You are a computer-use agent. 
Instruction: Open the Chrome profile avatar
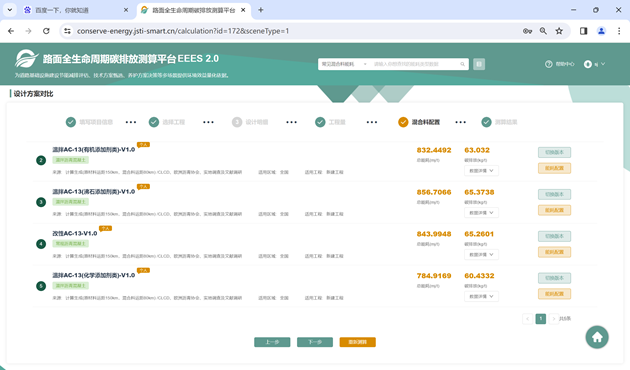click(601, 31)
